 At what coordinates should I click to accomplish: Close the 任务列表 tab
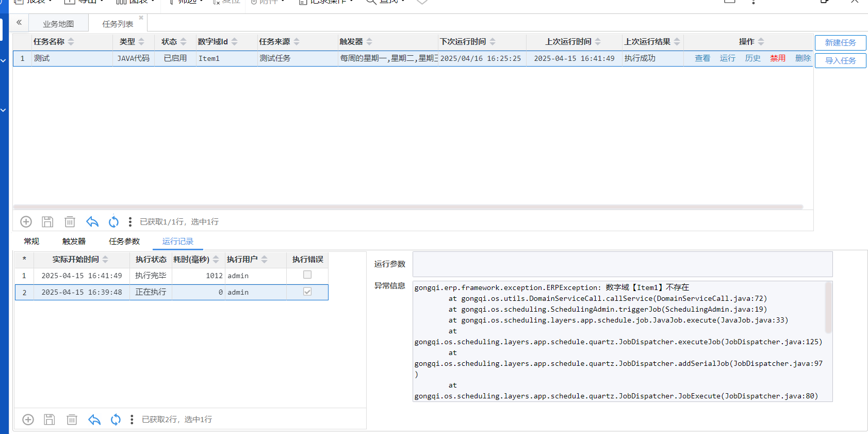click(141, 18)
